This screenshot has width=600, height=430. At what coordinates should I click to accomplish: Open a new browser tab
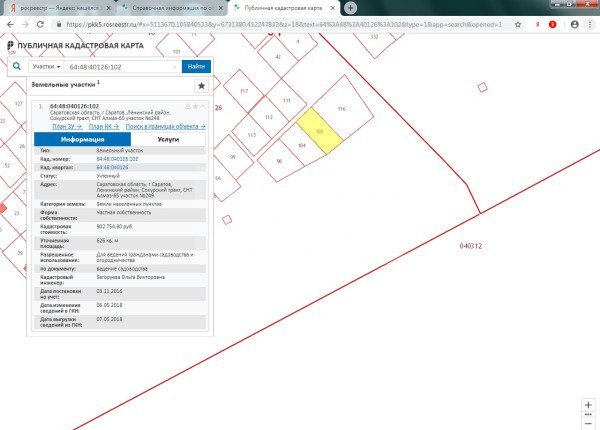[x=350, y=7]
